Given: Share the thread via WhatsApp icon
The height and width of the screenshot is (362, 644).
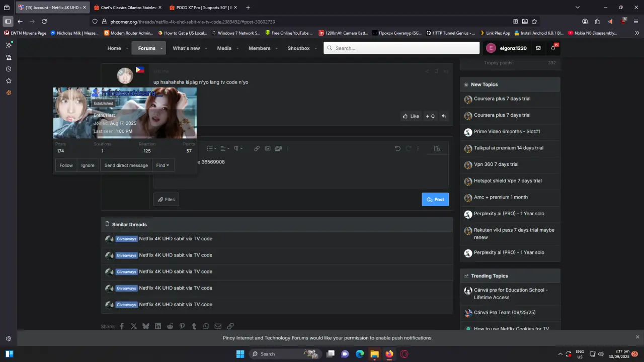Looking at the screenshot, I should point(206,326).
